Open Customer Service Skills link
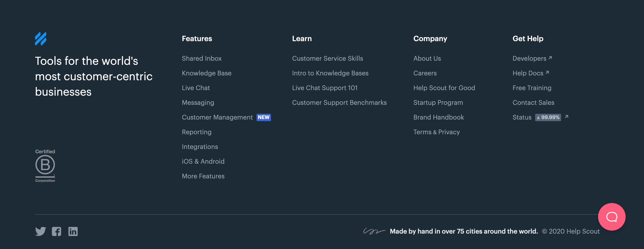The width and height of the screenshot is (644, 249). pos(328,58)
